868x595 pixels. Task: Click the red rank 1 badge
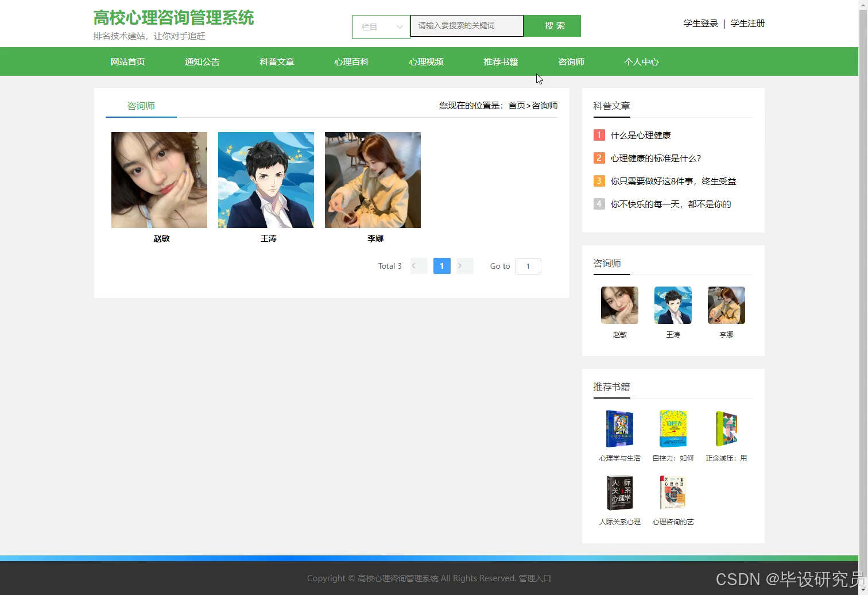(599, 135)
